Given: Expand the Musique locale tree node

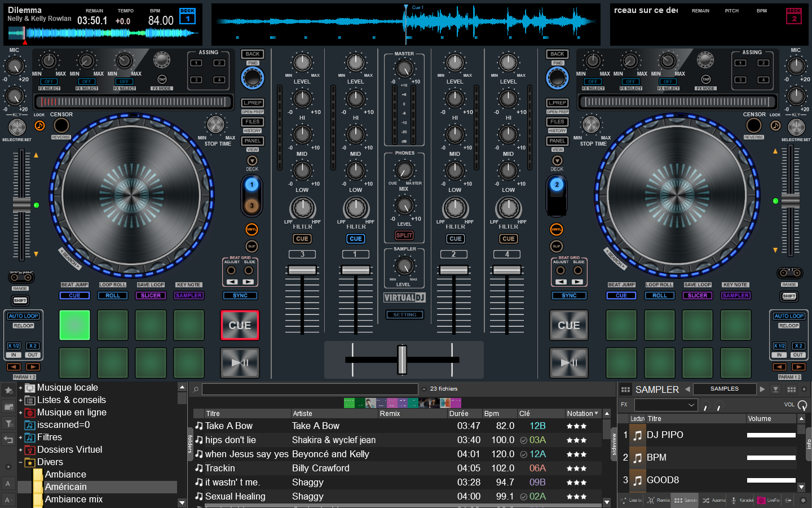Looking at the screenshot, I should click(20, 388).
